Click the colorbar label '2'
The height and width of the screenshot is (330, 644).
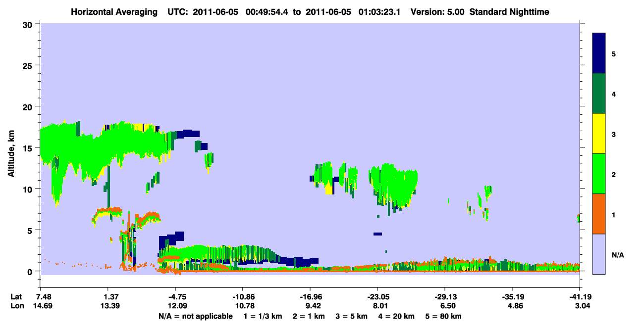pos(614,174)
